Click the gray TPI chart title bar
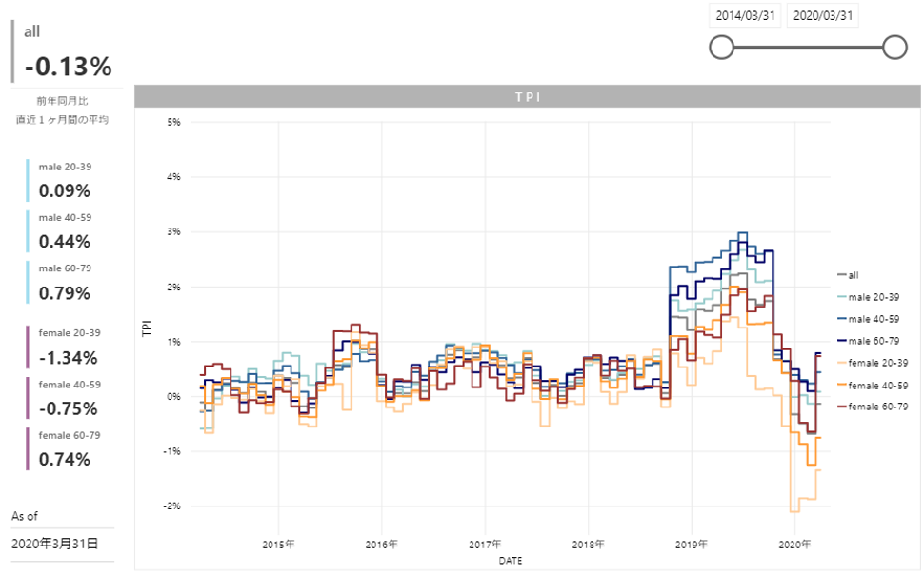The image size is (924, 576). click(x=527, y=96)
